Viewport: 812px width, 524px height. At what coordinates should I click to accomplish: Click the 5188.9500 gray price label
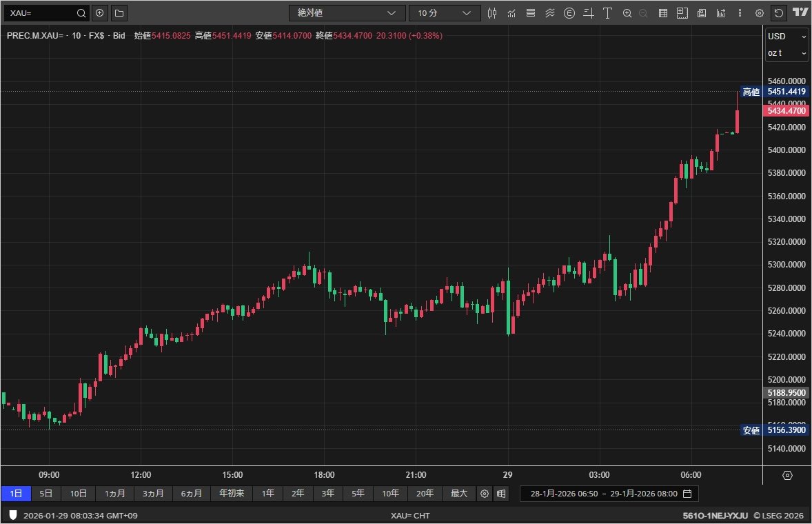click(x=786, y=392)
